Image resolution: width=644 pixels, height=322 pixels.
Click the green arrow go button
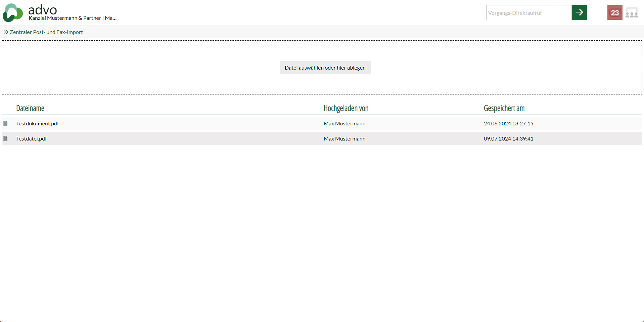pyautogui.click(x=579, y=13)
